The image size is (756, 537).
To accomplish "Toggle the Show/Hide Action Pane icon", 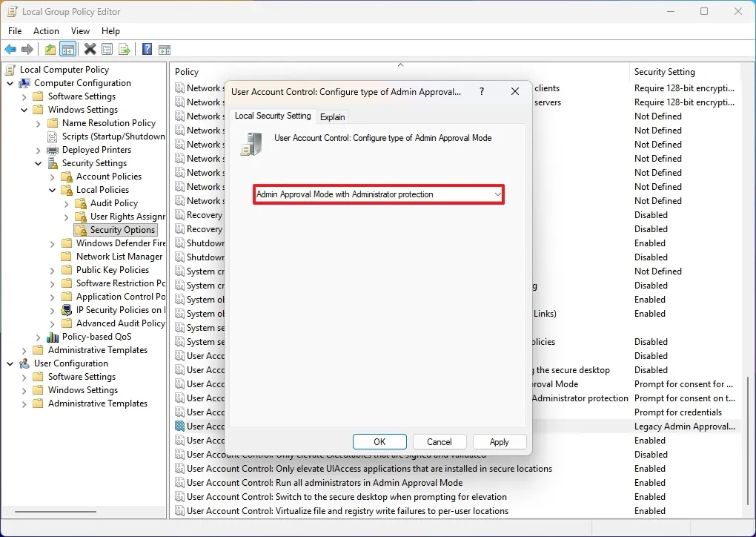I will coord(164,49).
